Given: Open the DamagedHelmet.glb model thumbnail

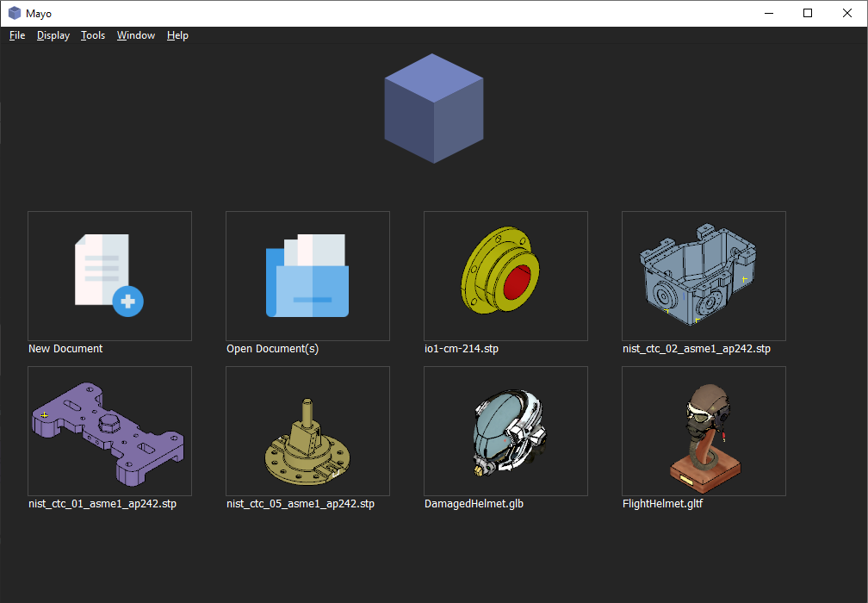Looking at the screenshot, I should tap(506, 431).
